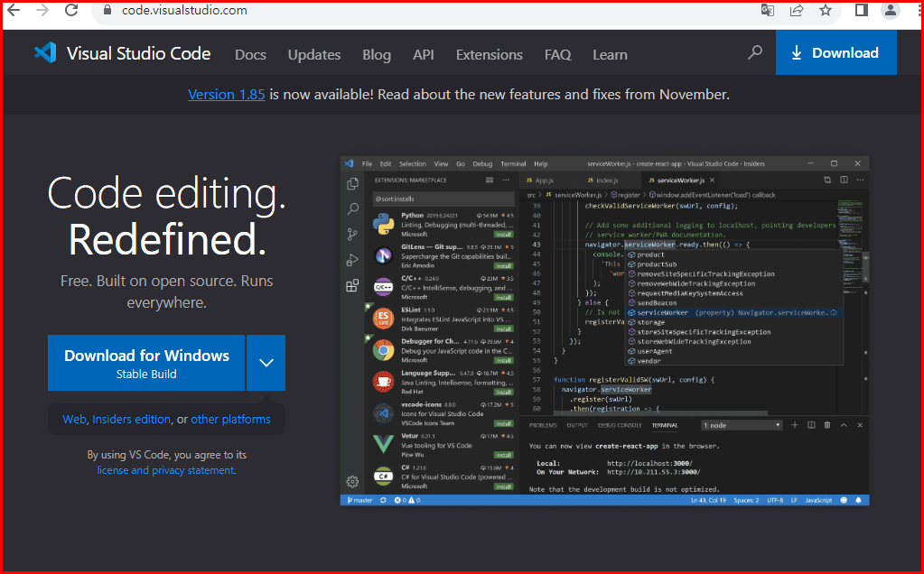Click the new terminal plus icon in screenshot
Image resolution: width=924 pixels, height=574 pixels.
794,425
